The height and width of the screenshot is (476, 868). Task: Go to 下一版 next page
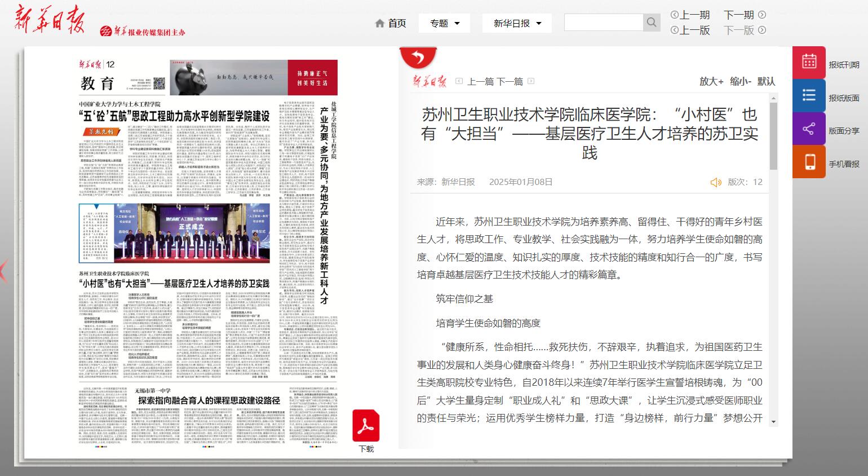coord(745,30)
